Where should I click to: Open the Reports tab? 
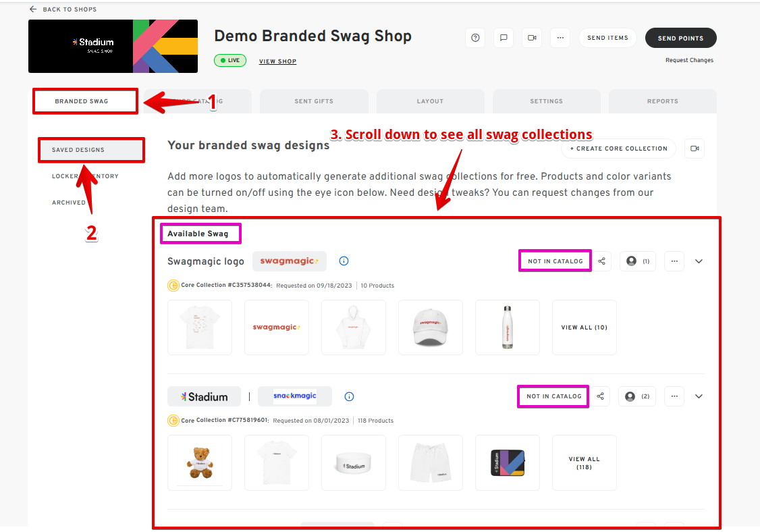coord(662,101)
